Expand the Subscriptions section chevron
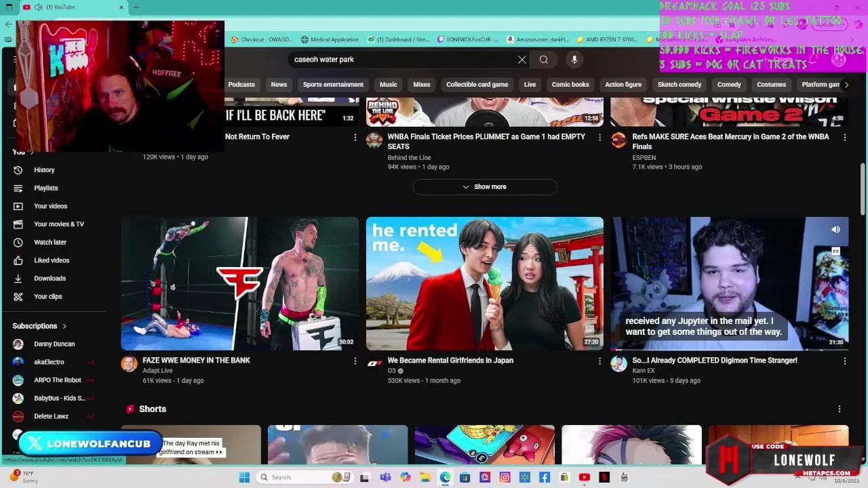This screenshot has height=488, width=868. (x=64, y=326)
